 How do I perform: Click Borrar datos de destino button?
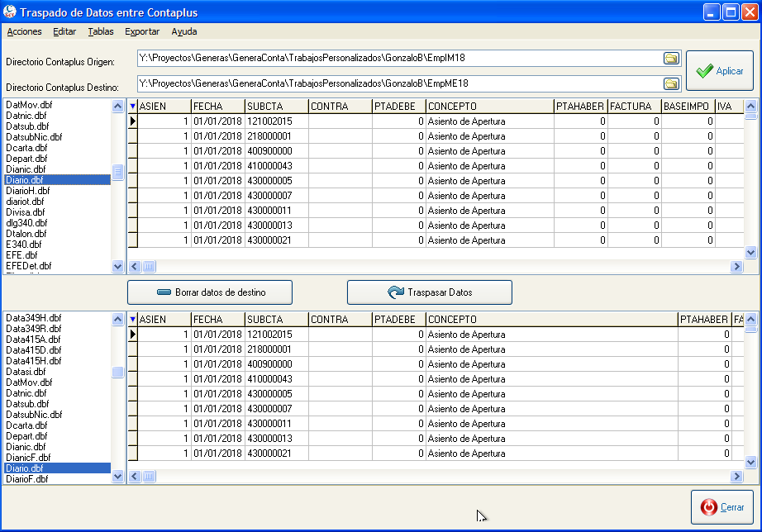pyautogui.click(x=210, y=292)
